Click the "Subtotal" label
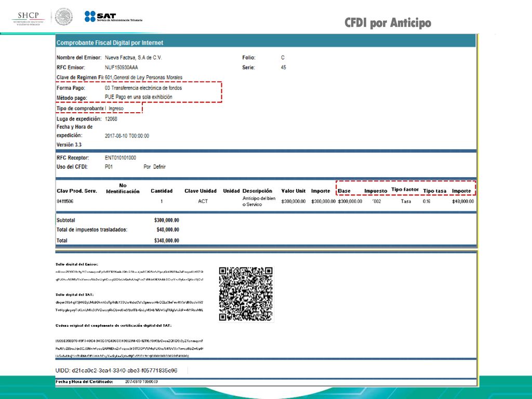The height and width of the screenshot is (399, 532). pos(66,220)
